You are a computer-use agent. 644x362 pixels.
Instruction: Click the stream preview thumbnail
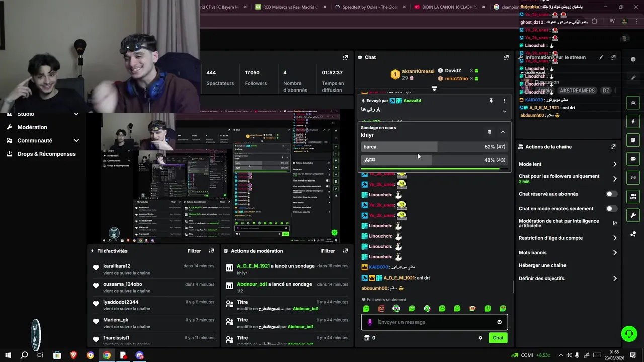pos(219,177)
